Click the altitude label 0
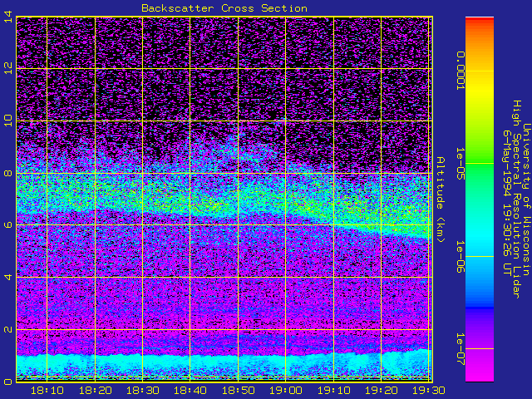Viewport: 532px width, 399px height. point(8,382)
